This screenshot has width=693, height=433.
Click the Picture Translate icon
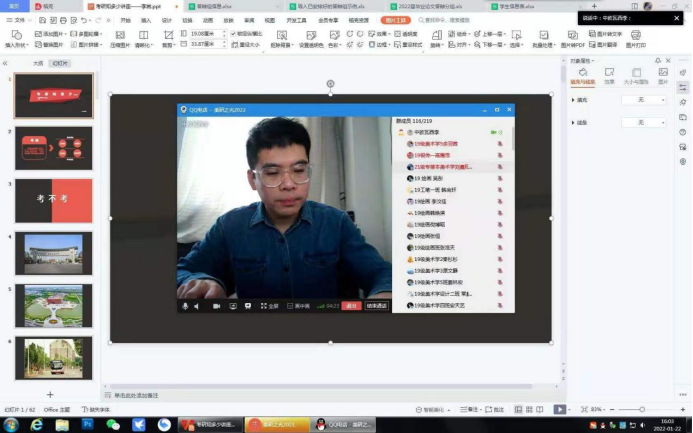[x=592, y=45]
